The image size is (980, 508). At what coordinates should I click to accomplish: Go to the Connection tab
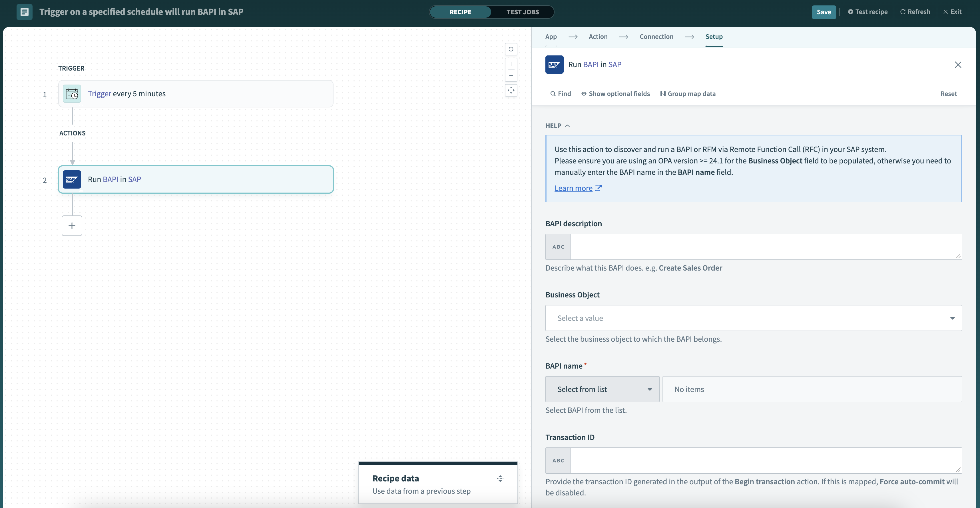(656, 37)
